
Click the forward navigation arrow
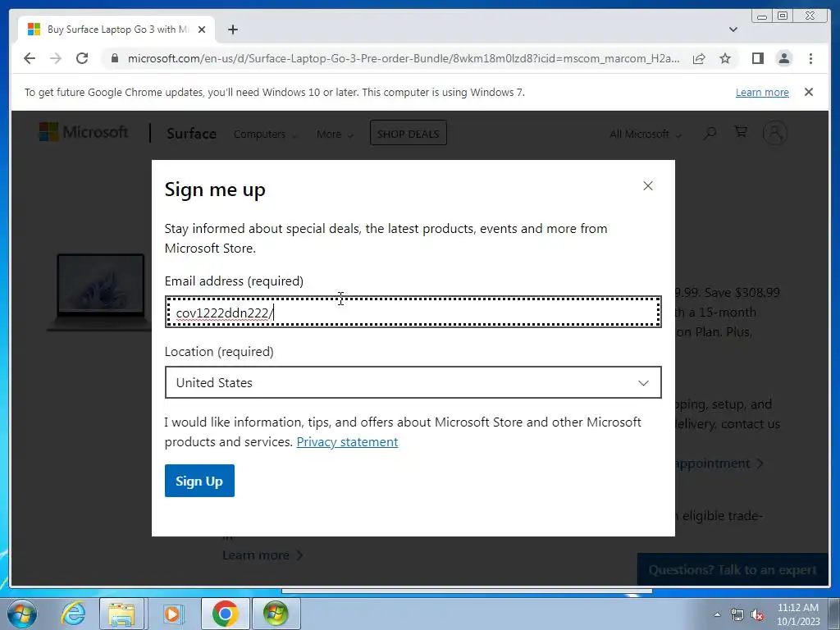coord(56,58)
